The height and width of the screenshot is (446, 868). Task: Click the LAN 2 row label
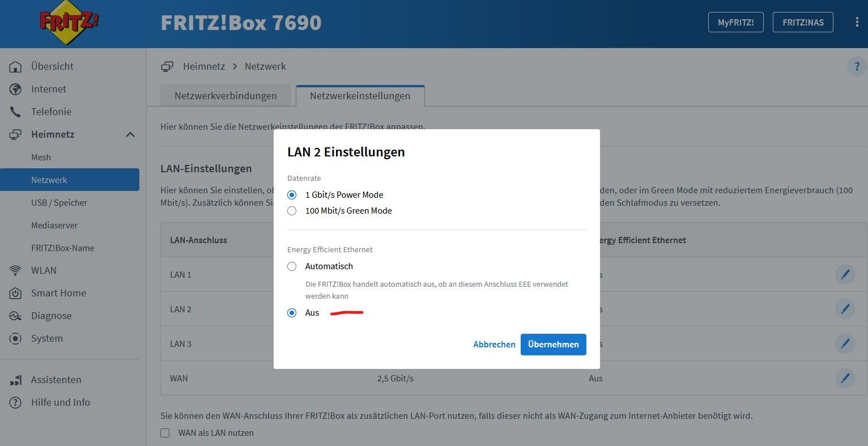coord(181,309)
